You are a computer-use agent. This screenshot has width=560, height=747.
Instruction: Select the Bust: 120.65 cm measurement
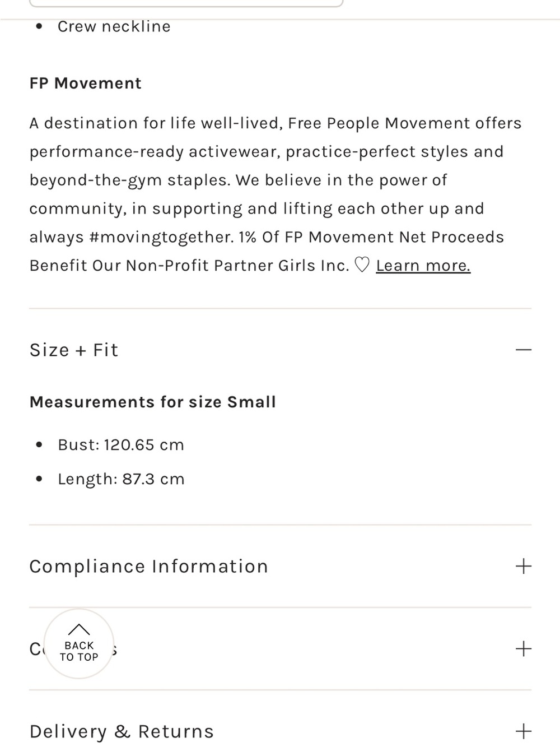(121, 445)
